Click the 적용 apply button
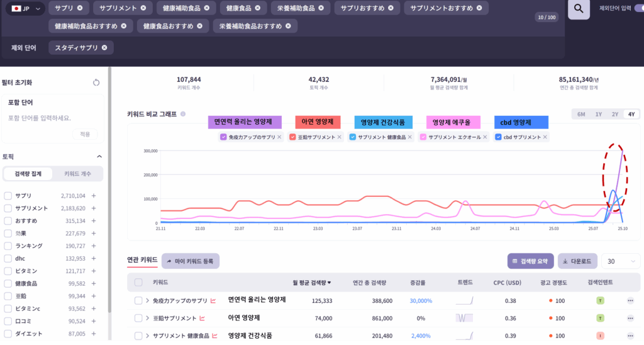The image size is (644, 345). 85,134
